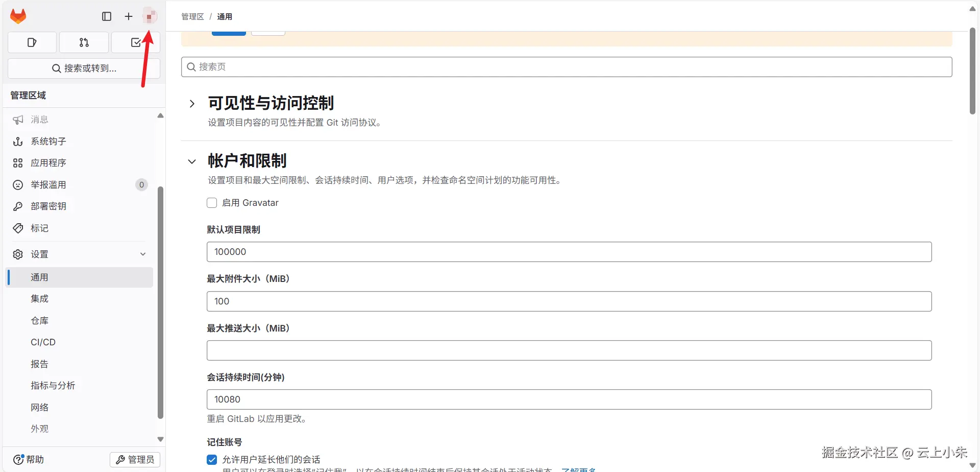
Task: Focus the 搜索页 search input
Action: (x=567, y=67)
